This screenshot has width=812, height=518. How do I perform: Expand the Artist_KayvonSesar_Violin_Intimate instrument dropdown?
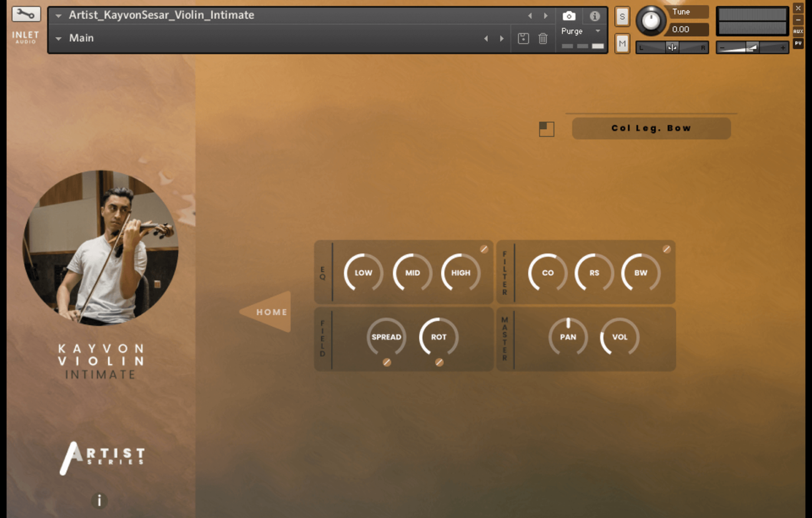58,16
